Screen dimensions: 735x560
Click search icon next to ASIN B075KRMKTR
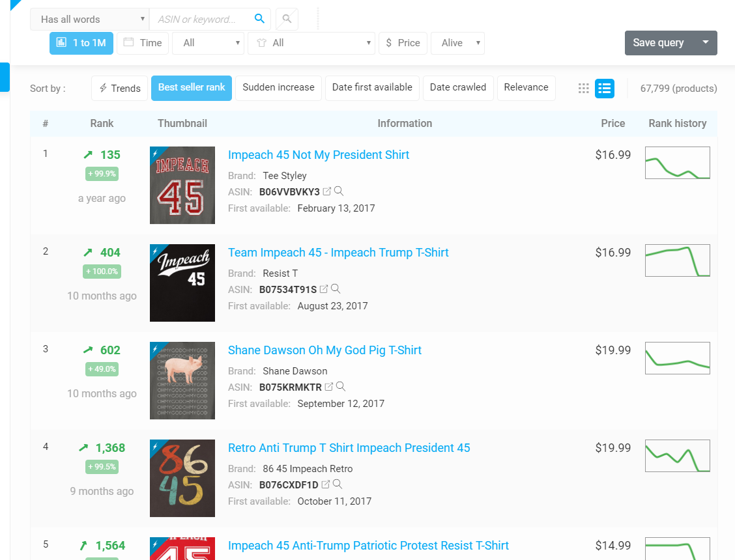pyautogui.click(x=341, y=387)
